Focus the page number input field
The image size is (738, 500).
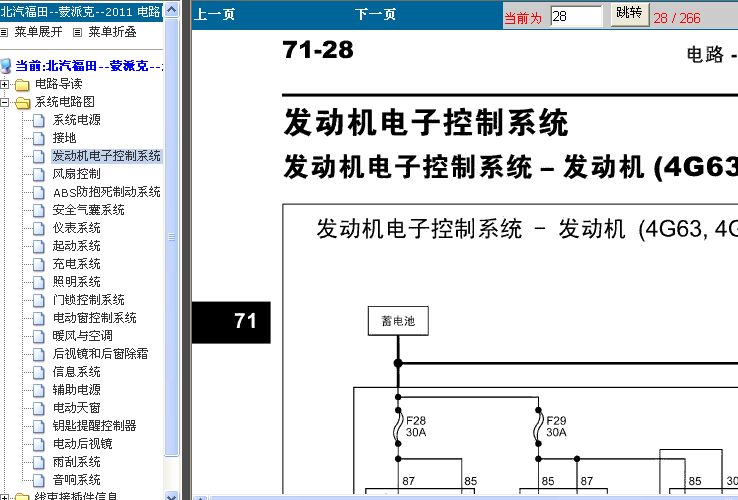576,16
